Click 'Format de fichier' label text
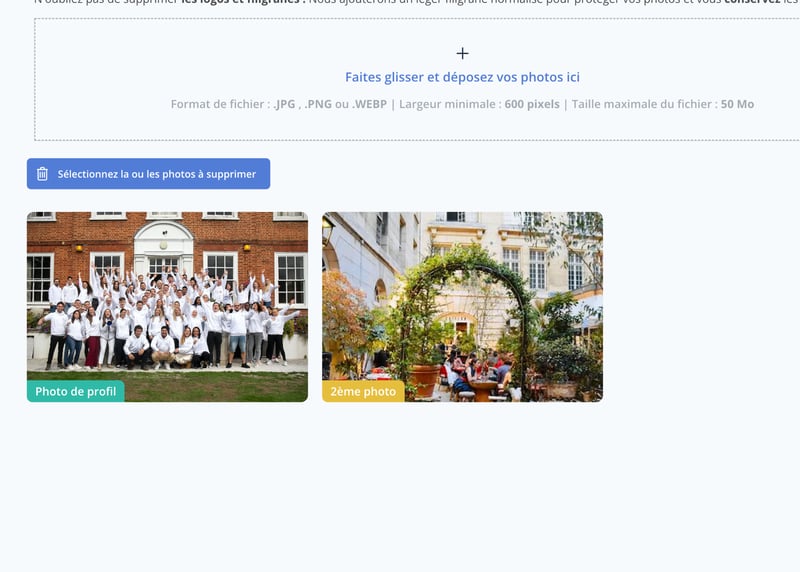This screenshot has height=572, width=800. (x=217, y=104)
